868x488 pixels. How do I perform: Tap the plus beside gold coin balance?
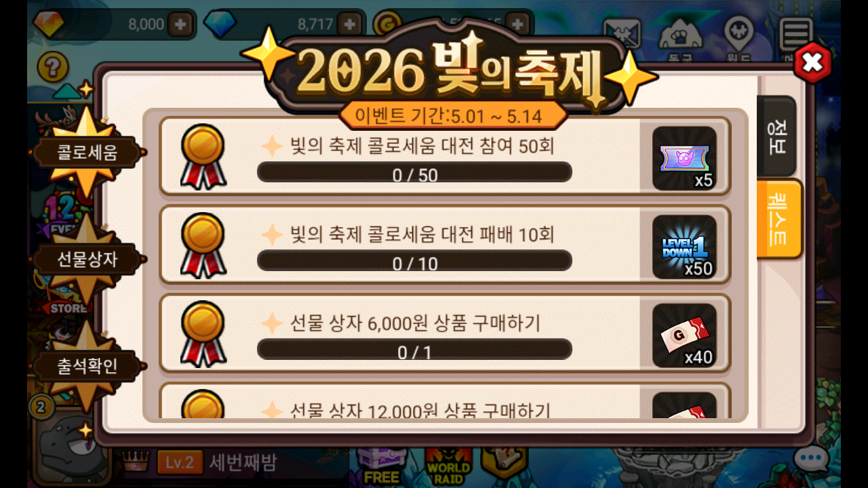click(x=518, y=24)
